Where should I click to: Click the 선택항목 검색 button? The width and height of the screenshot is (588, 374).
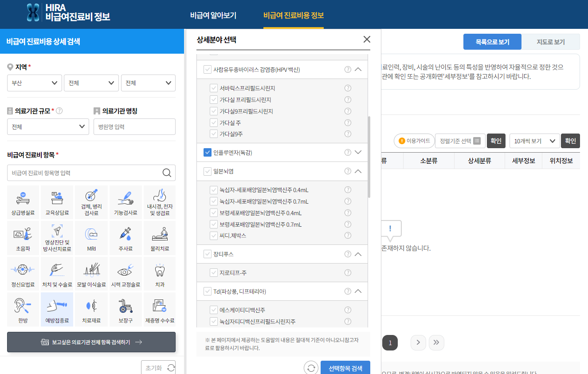tap(345, 368)
